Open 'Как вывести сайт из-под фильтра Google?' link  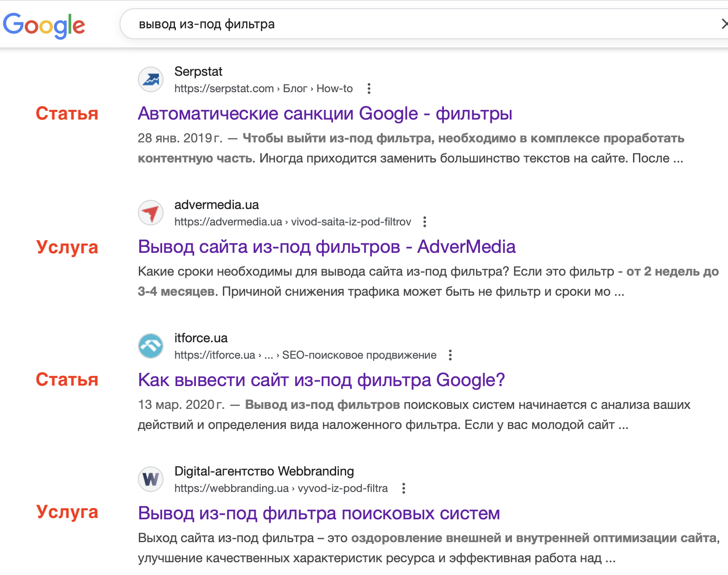pos(321,380)
